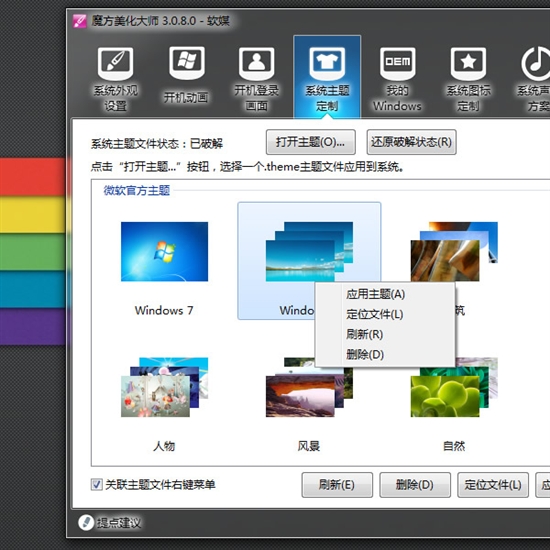Click the title text 魔方美化大师 3.0.8.0

click(x=144, y=21)
